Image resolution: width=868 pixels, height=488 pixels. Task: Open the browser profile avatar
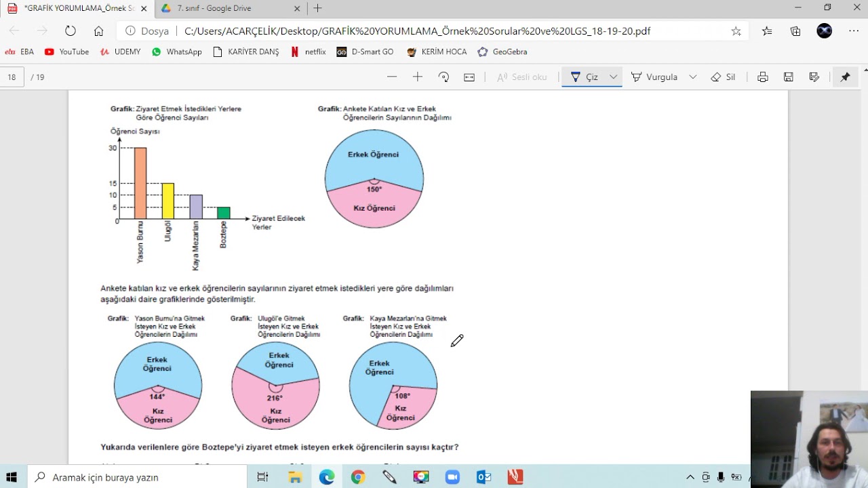[x=824, y=31]
